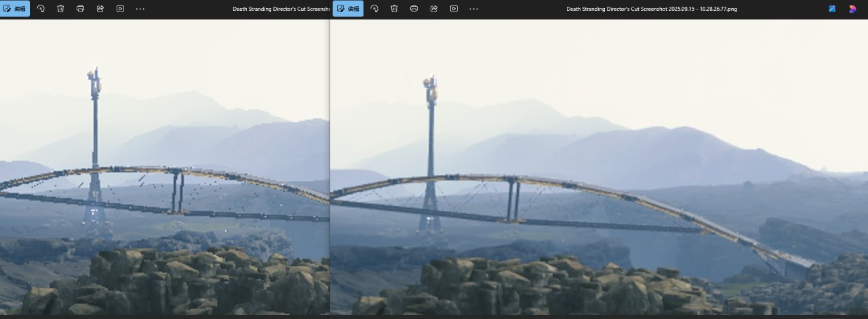Click the filename ending 10.28.26.77.png
The width and height of the screenshot is (868, 319).
[652, 9]
